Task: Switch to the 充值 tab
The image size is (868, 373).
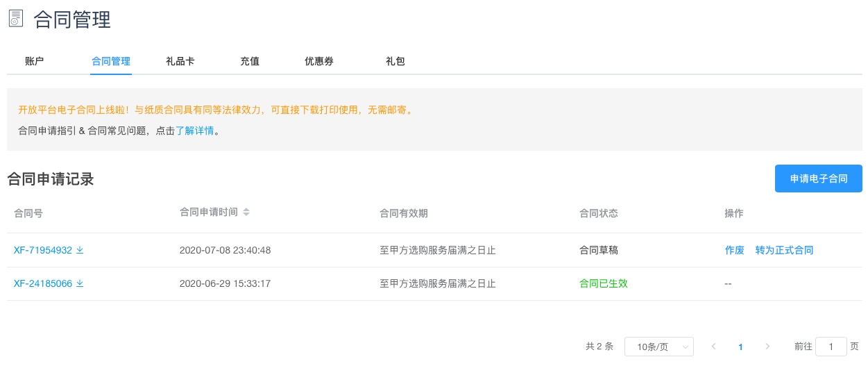Action: [250, 61]
